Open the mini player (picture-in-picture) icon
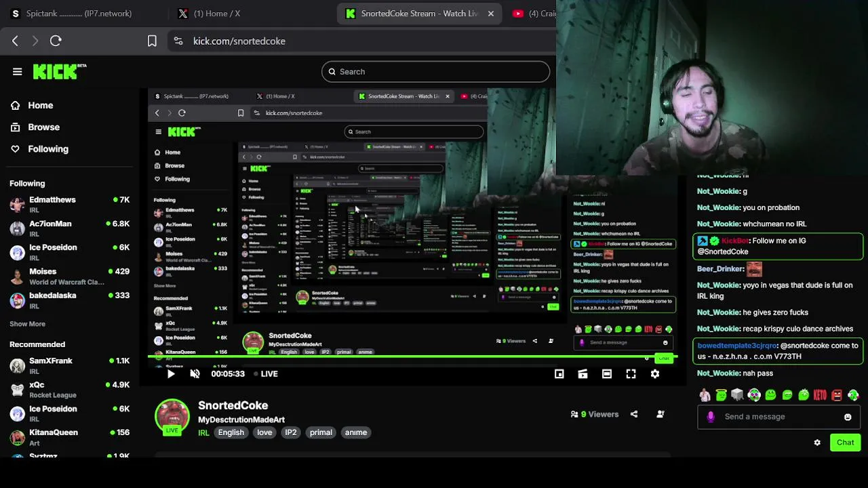The image size is (868, 488). 559,373
